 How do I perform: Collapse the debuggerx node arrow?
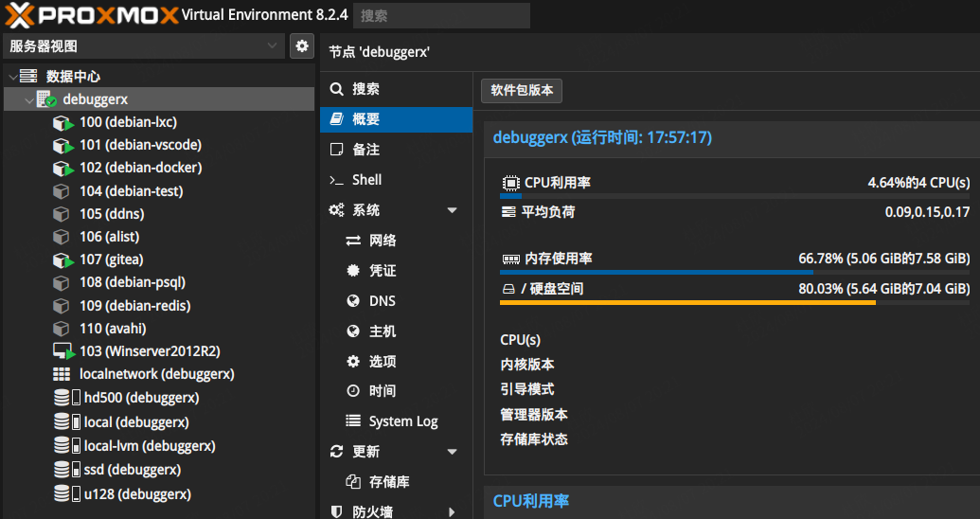tap(29, 100)
